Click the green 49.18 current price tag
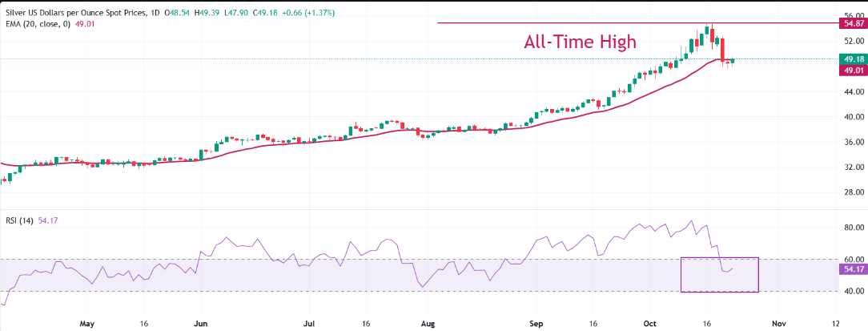This screenshot has height=331, width=868. 851,59
